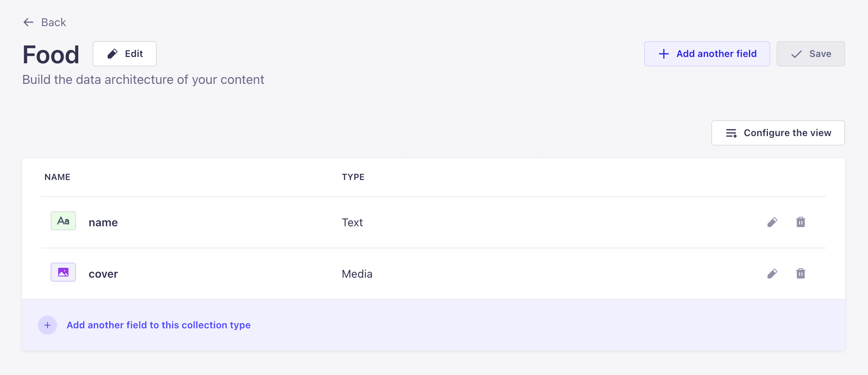The image size is (868, 375).
Task: Click the round plus icon in footer
Action: point(47,325)
